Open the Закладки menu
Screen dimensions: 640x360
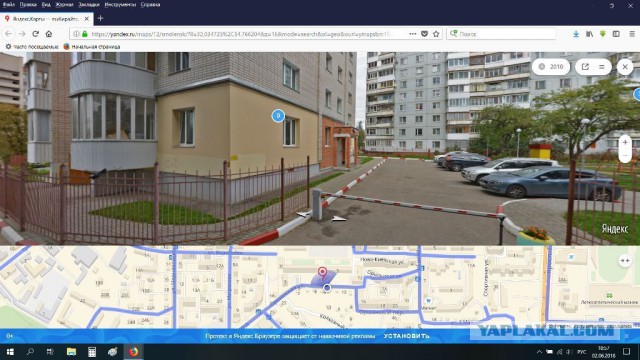(89, 4)
